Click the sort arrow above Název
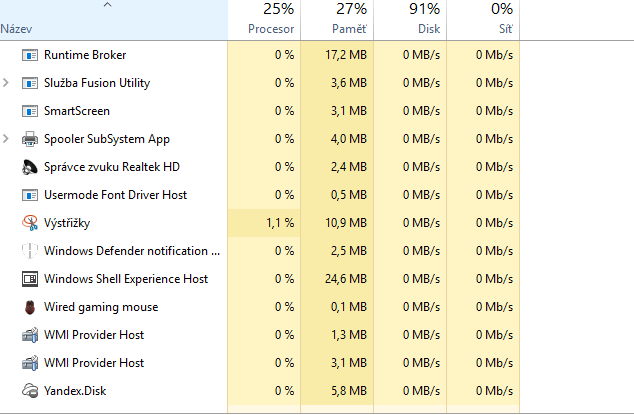This screenshot has width=634, height=415. [x=108, y=6]
